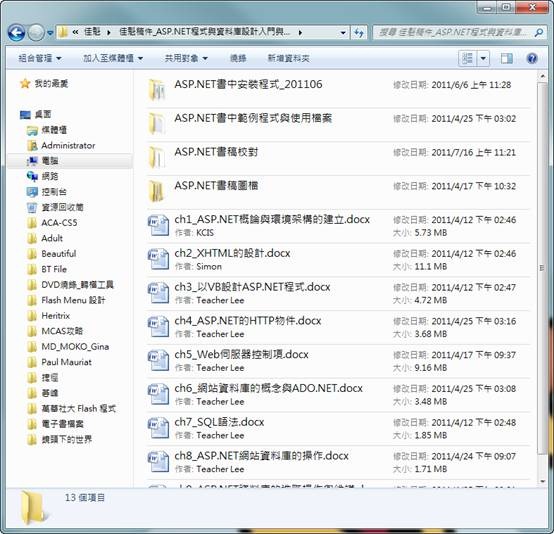Click the 燒錄 toolbar button
The width and height of the screenshot is (554, 534).
click(238, 58)
